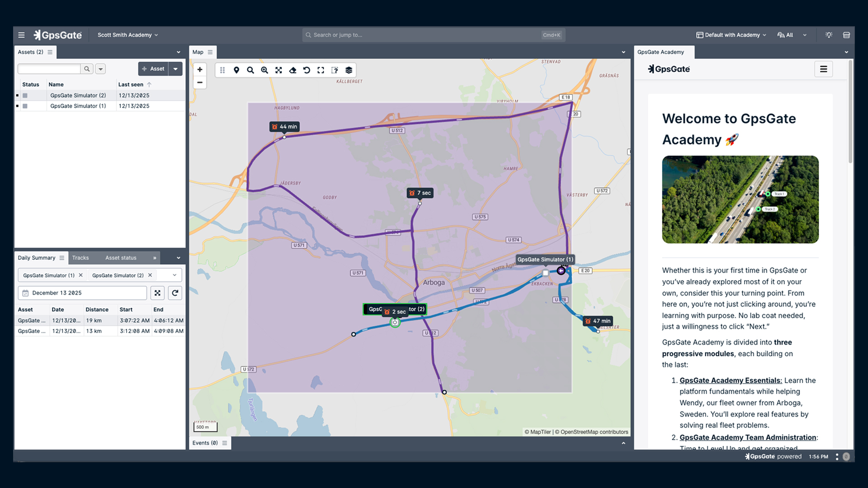Open the arrow dropdown beside Asset button

click(175, 69)
